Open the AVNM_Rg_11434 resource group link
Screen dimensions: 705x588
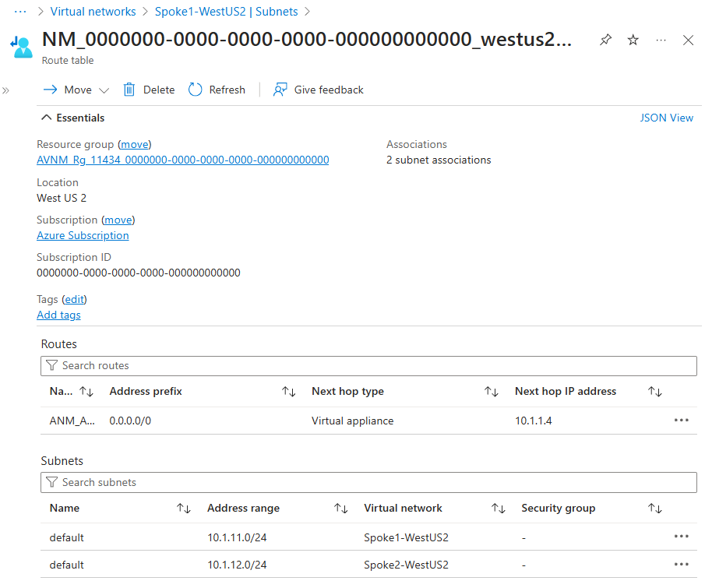[x=182, y=160]
